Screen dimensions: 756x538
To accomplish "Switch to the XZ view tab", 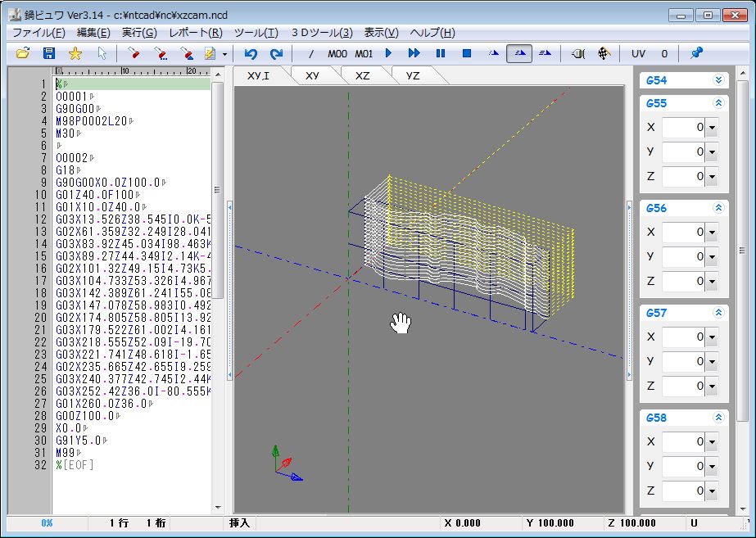I will pos(362,75).
